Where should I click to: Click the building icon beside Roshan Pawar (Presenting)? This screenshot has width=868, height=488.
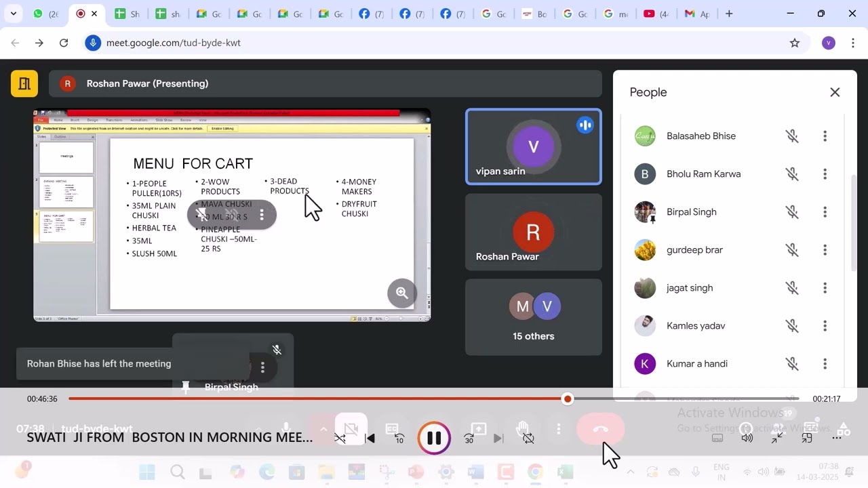(24, 83)
